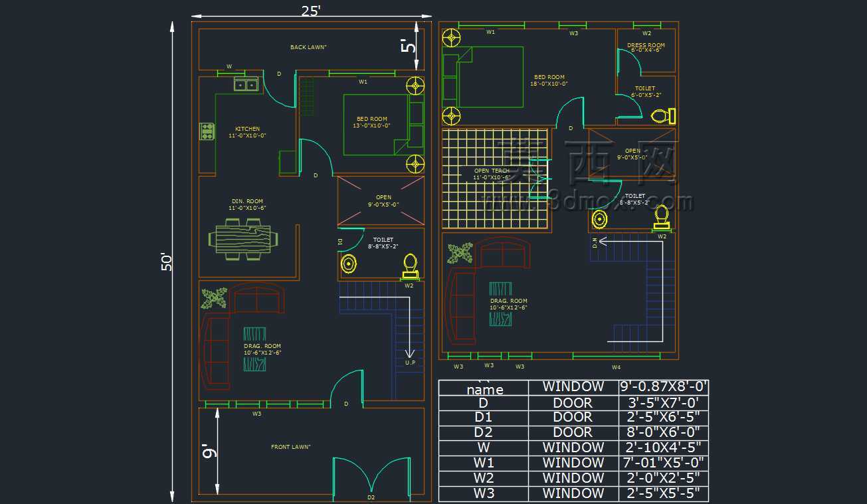Click the 'DOOR' cell in D row

point(573,402)
